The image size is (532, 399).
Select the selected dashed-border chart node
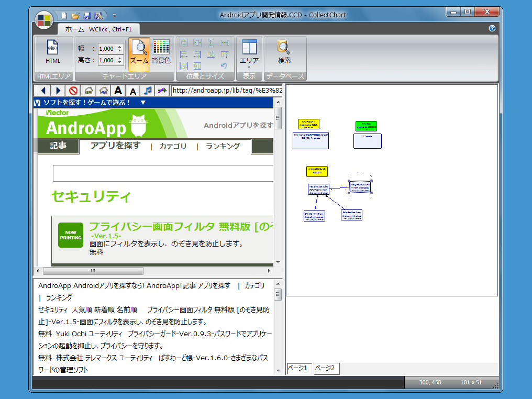click(x=360, y=186)
